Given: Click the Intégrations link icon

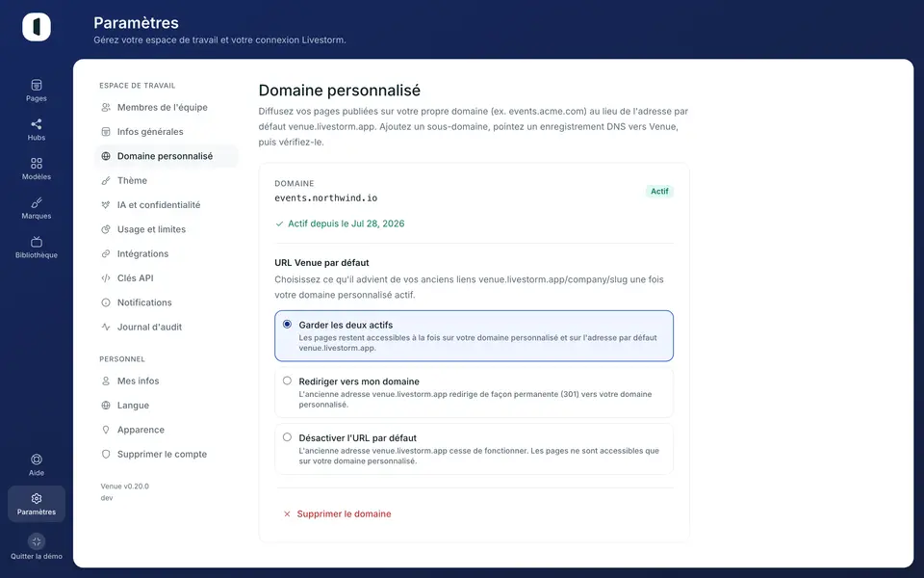Looking at the screenshot, I should [106, 253].
